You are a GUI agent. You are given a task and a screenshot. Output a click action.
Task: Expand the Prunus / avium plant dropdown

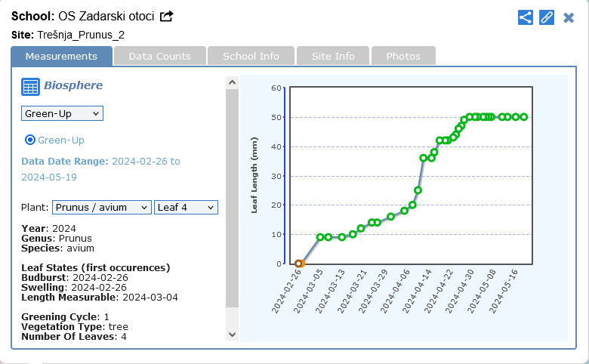(x=101, y=207)
